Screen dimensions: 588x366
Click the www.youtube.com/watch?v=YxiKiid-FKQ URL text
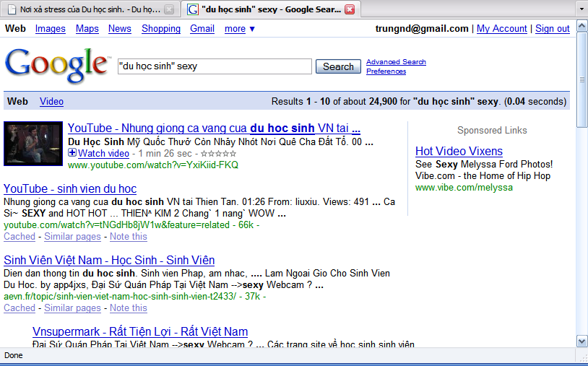tap(153, 165)
